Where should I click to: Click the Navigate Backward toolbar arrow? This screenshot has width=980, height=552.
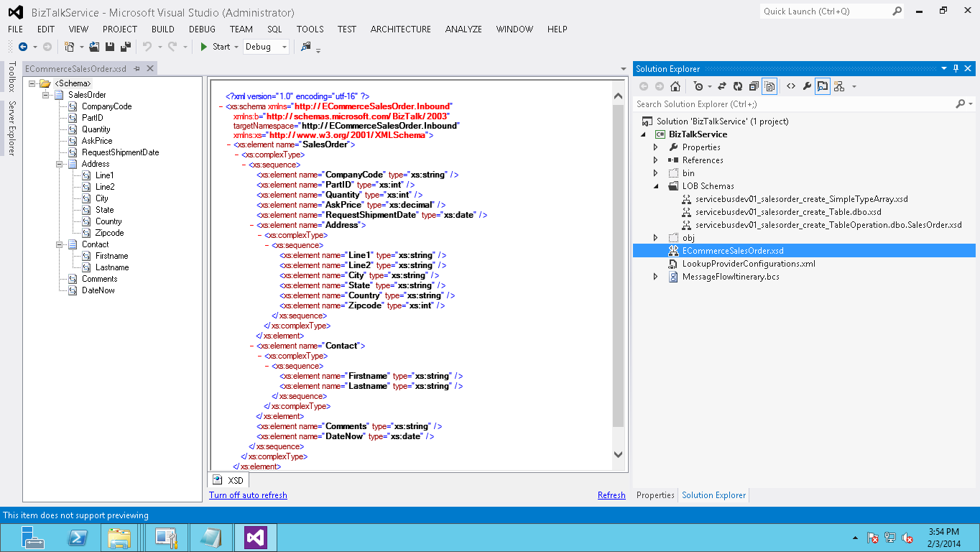pos(23,47)
